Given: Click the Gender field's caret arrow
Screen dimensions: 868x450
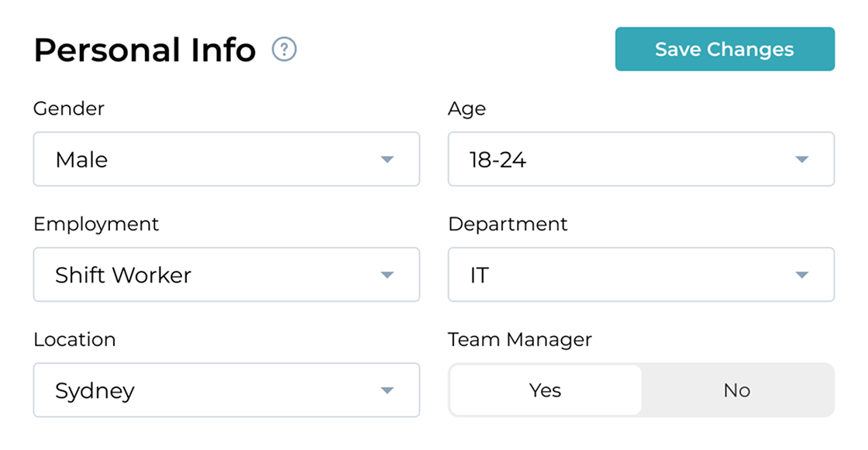Looking at the screenshot, I should point(387,160).
